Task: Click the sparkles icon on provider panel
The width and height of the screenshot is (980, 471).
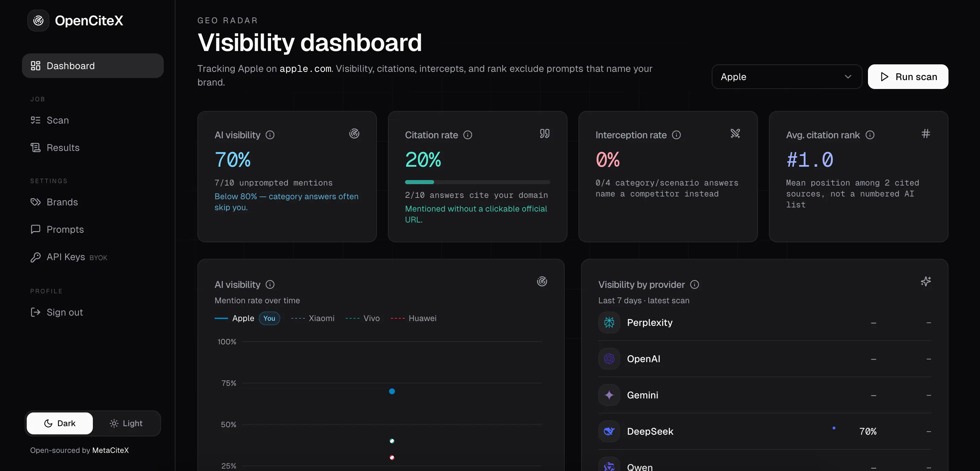Action: pyautogui.click(x=926, y=282)
